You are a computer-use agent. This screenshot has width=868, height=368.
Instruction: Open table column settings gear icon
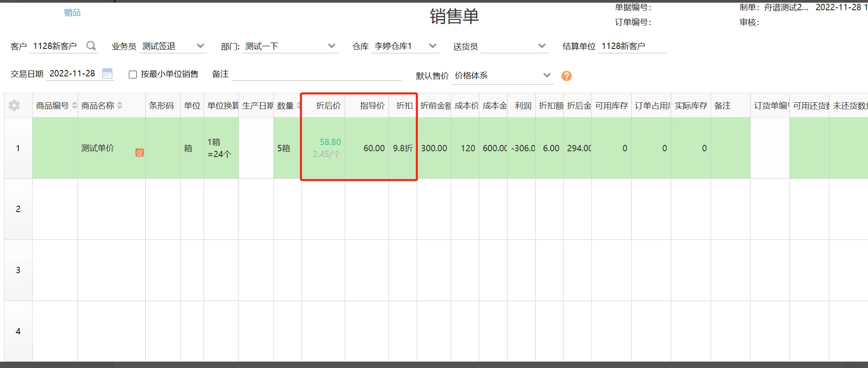click(x=14, y=105)
